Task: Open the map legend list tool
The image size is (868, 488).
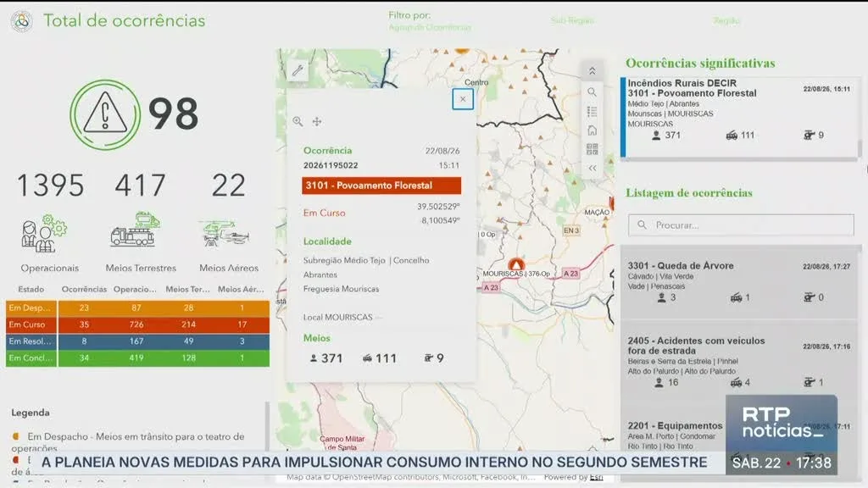Action: (592, 111)
